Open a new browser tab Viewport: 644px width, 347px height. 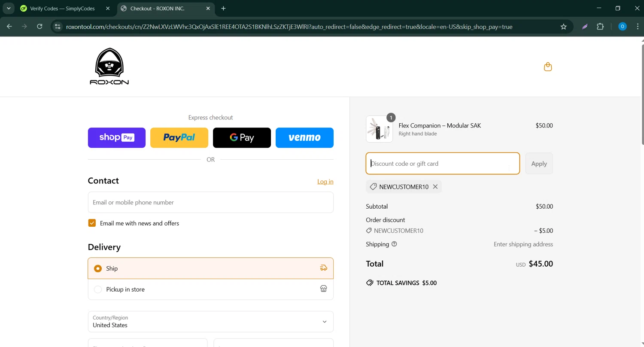point(223,8)
